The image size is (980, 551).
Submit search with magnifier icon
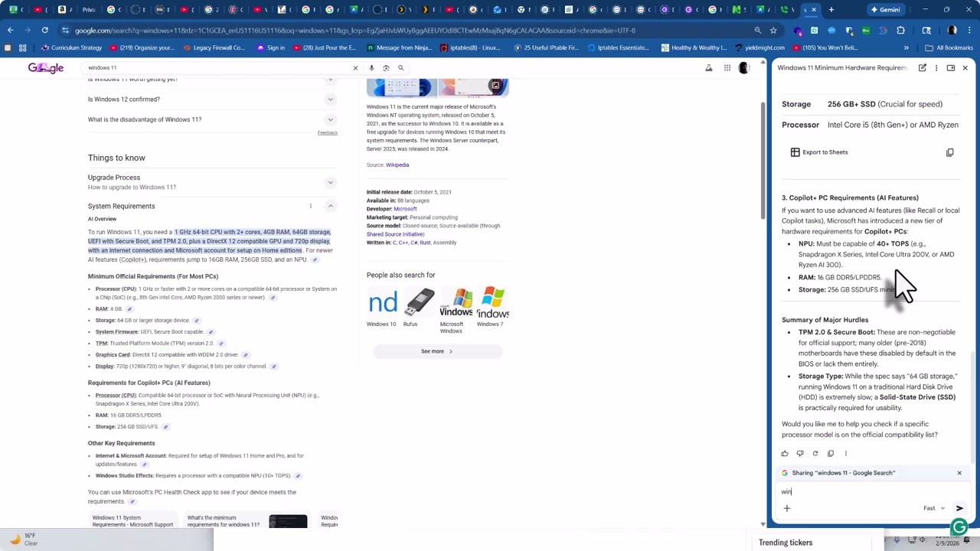tap(400, 68)
